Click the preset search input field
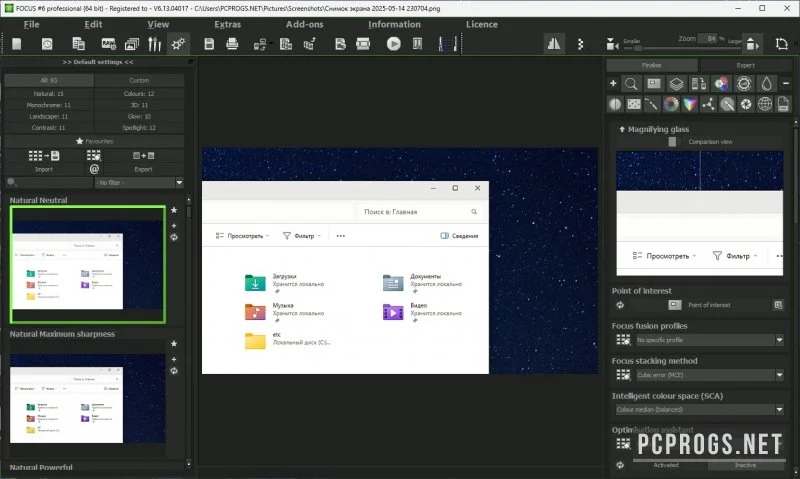Viewport: 800px width, 479px height. point(49,183)
